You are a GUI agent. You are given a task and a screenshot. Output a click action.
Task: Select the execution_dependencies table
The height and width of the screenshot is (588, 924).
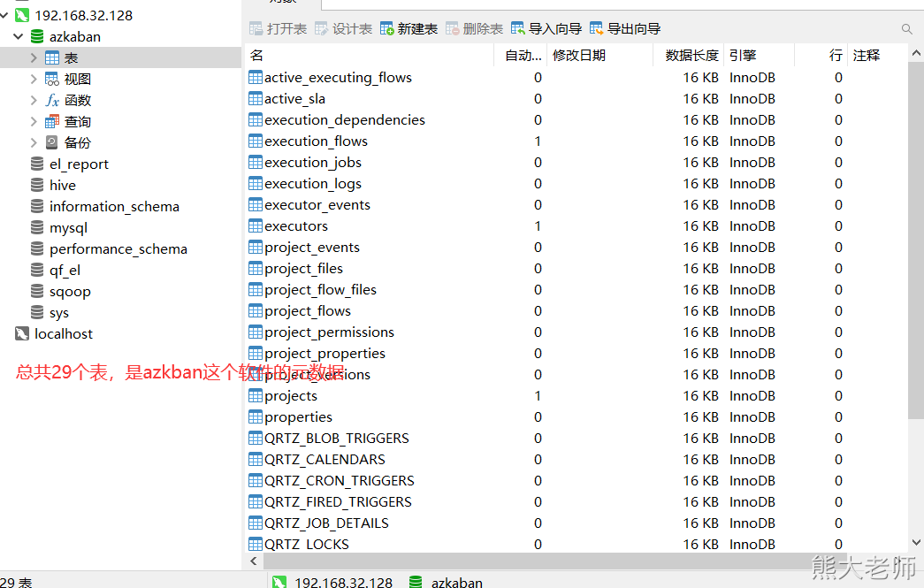pyautogui.click(x=345, y=119)
